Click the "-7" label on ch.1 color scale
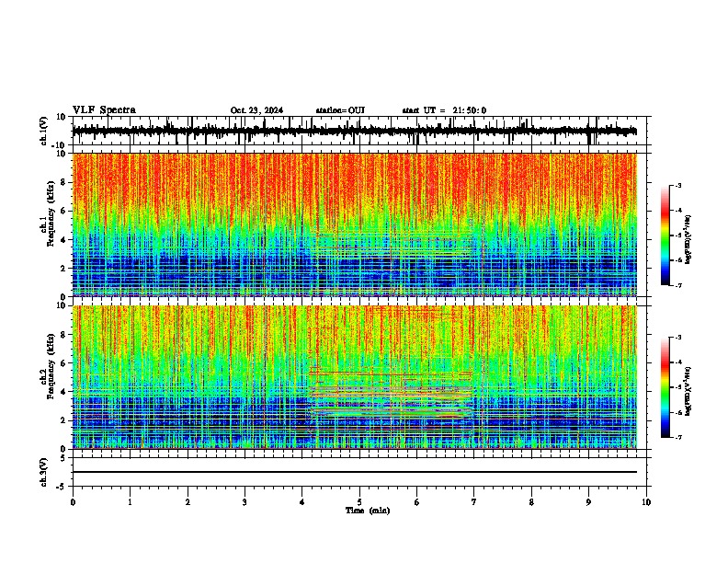This screenshot has width=728, height=563. pos(677,285)
